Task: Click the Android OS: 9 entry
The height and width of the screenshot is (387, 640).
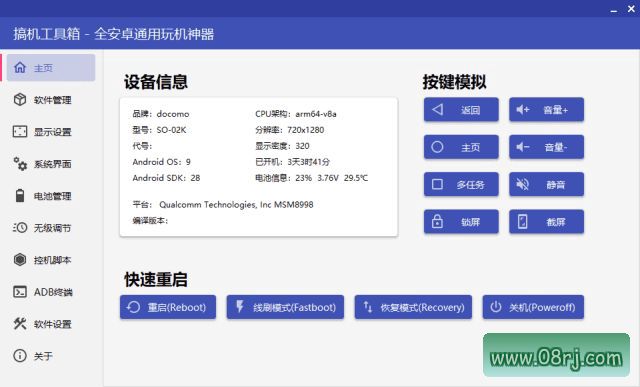Action: click(x=162, y=162)
